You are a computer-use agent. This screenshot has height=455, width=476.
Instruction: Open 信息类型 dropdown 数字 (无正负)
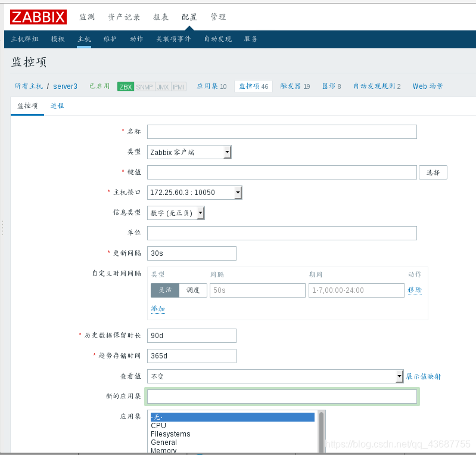point(176,213)
